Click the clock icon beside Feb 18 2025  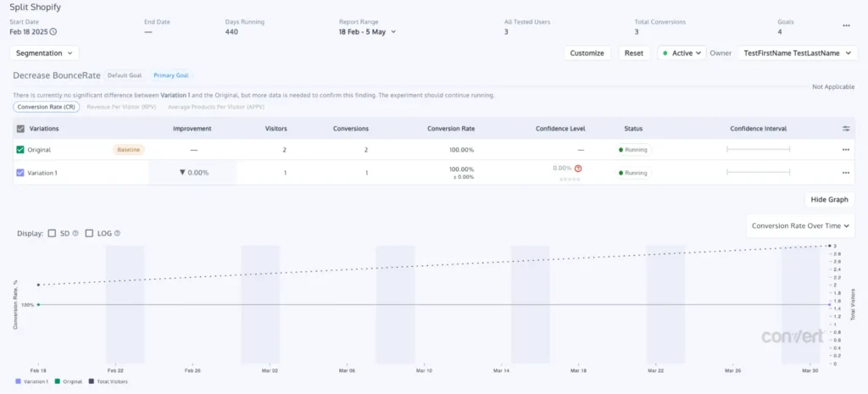53,31
